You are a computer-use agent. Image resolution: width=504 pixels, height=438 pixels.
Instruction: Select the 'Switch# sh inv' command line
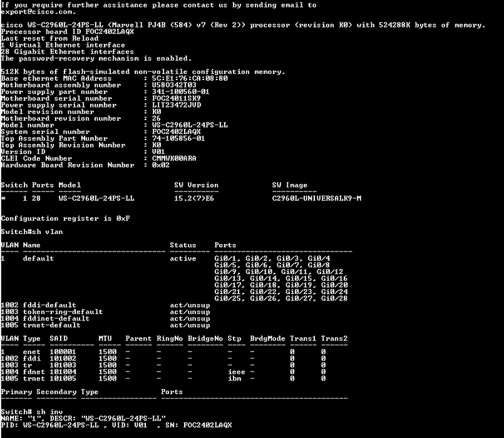point(32,412)
